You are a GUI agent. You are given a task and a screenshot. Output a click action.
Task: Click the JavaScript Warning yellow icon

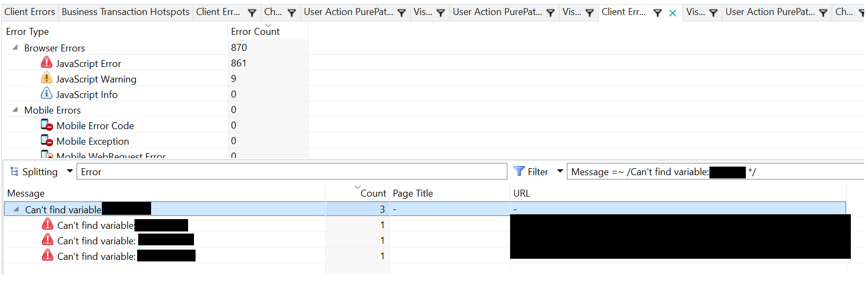47,78
